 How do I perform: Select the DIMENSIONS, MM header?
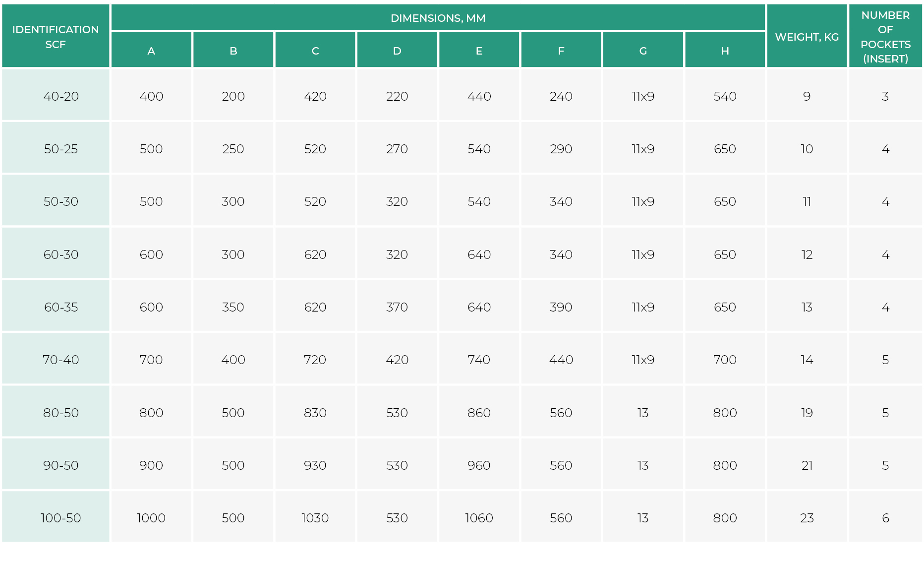(438, 18)
